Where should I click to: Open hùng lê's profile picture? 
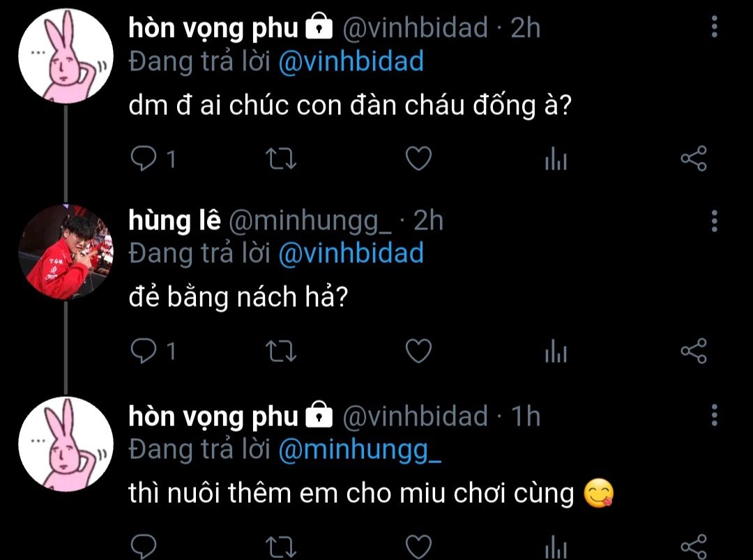click(66, 252)
